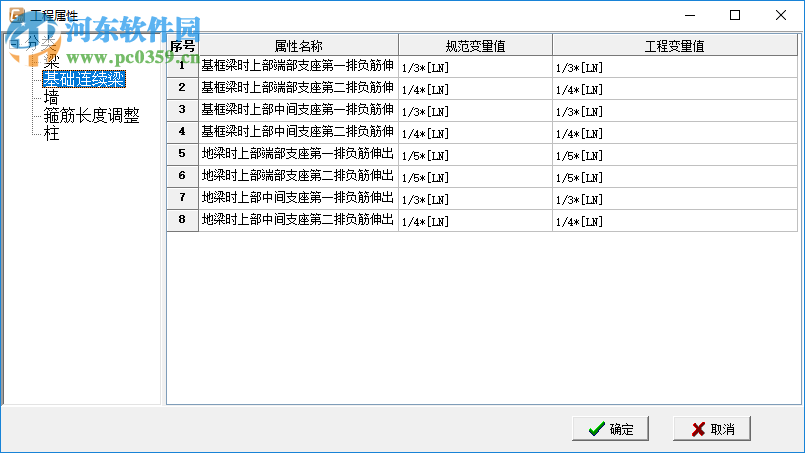805x453 pixels.
Task: Select 梁 in the category tree
Action: (x=51, y=61)
